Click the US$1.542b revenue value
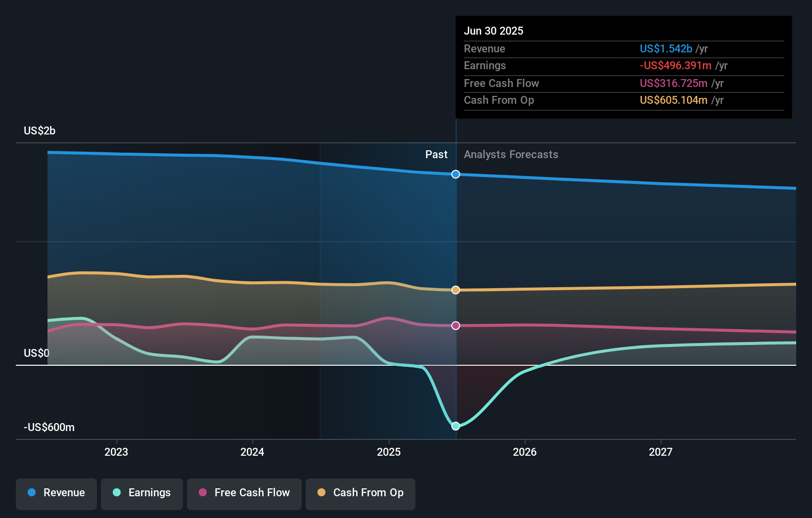This screenshot has height=518, width=812. 666,48
